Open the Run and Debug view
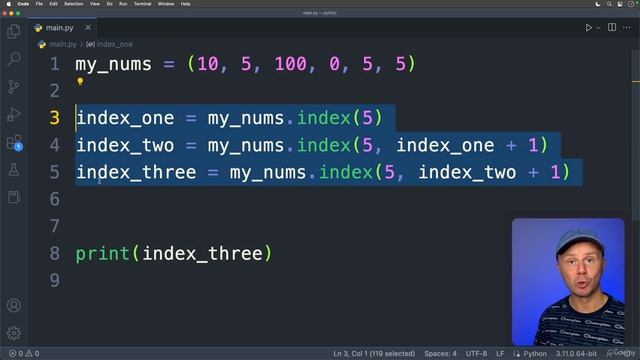The height and width of the screenshot is (360, 640). (x=14, y=114)
